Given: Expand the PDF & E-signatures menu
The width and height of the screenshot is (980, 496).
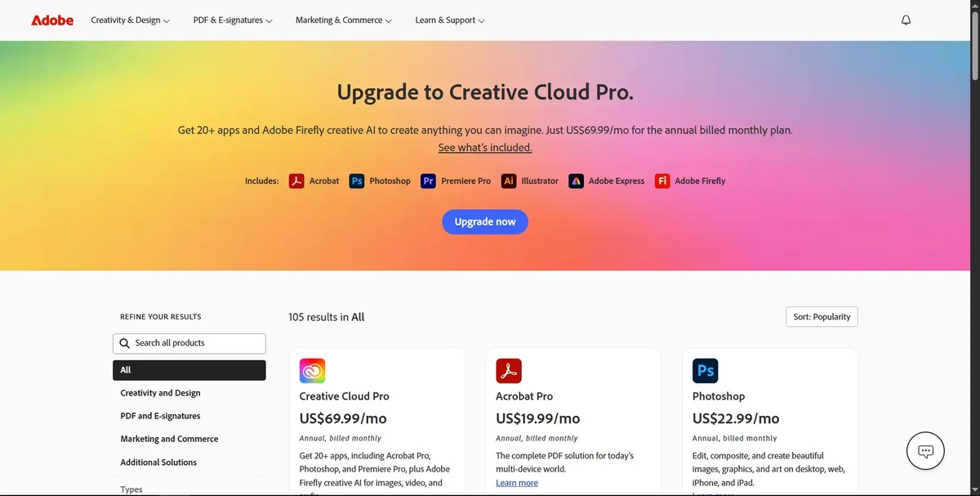Looking at the screenshot, I should pos(233,20).
